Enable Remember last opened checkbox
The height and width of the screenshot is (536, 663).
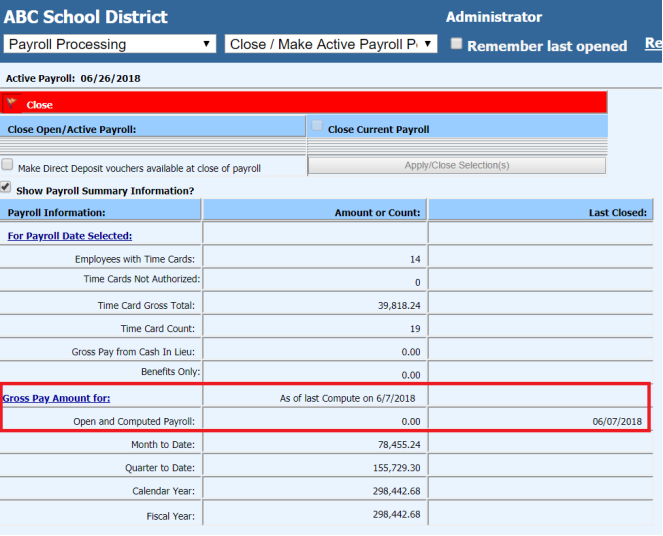456,44
